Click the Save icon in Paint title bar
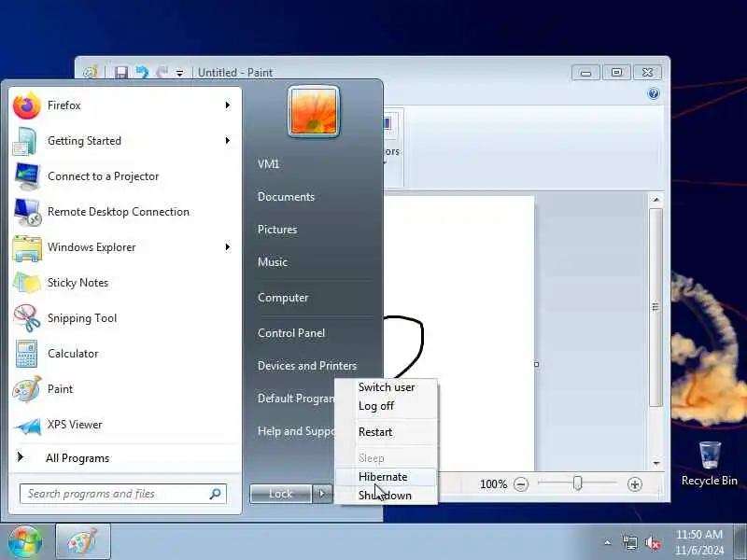This screenshot has height=560, width=747. [121, 73]
